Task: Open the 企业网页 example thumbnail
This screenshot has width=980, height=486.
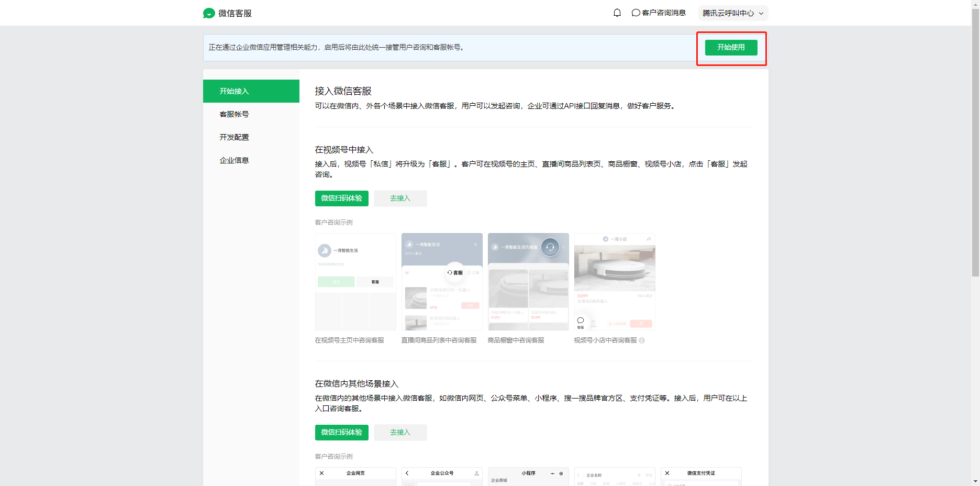Action: [355, 477]
